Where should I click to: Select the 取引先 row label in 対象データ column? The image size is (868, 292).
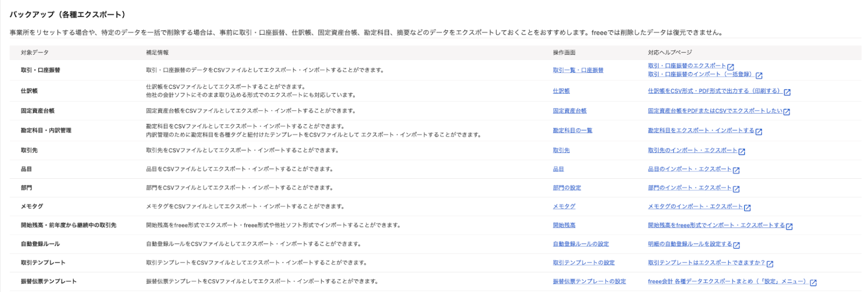pos(29,151)
